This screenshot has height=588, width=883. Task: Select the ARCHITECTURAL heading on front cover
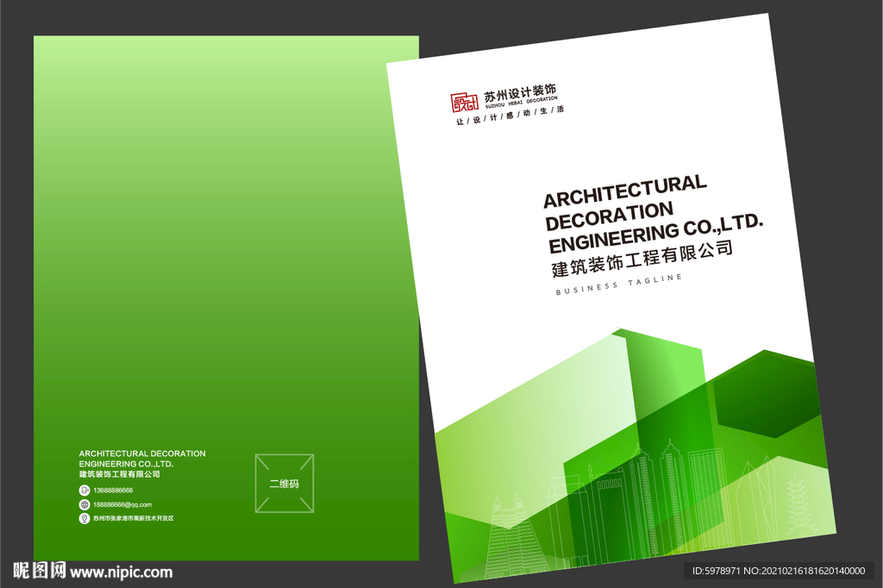point(624,191)
